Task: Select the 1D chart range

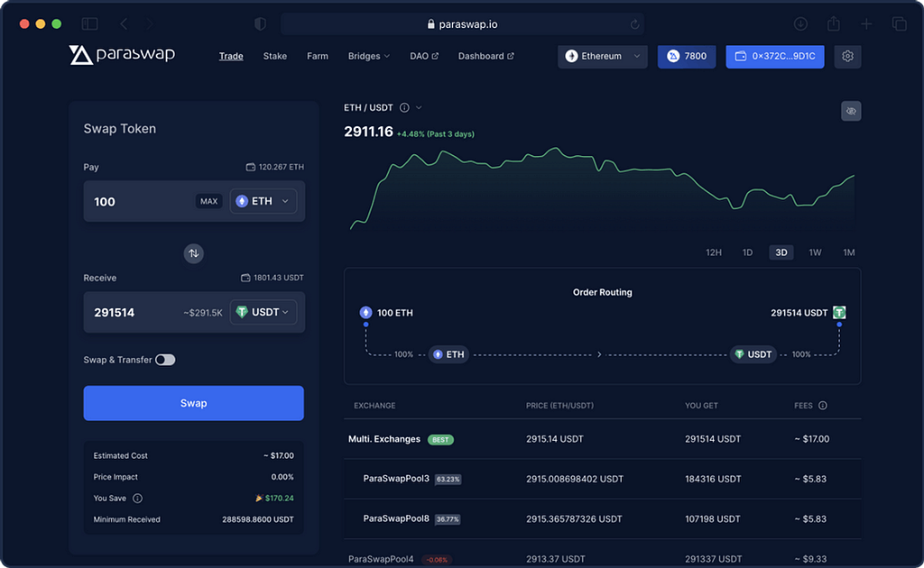Action: pyautogui.click(x=747, y=252)
